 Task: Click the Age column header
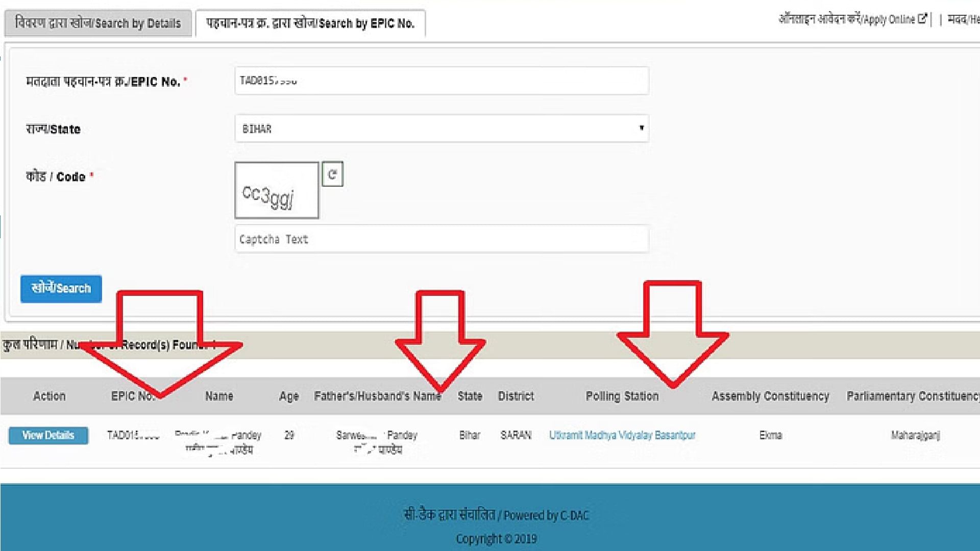pyautogui.click(x=288, y=396)
